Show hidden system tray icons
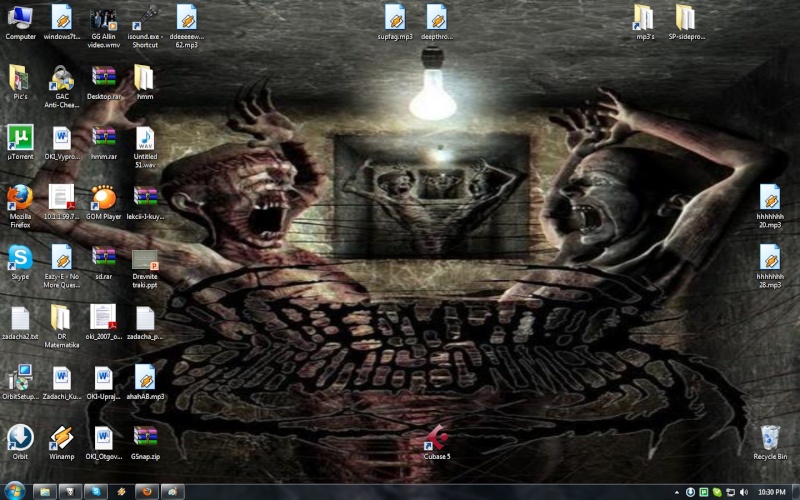 pyautogui.click(x=677, y=492)
